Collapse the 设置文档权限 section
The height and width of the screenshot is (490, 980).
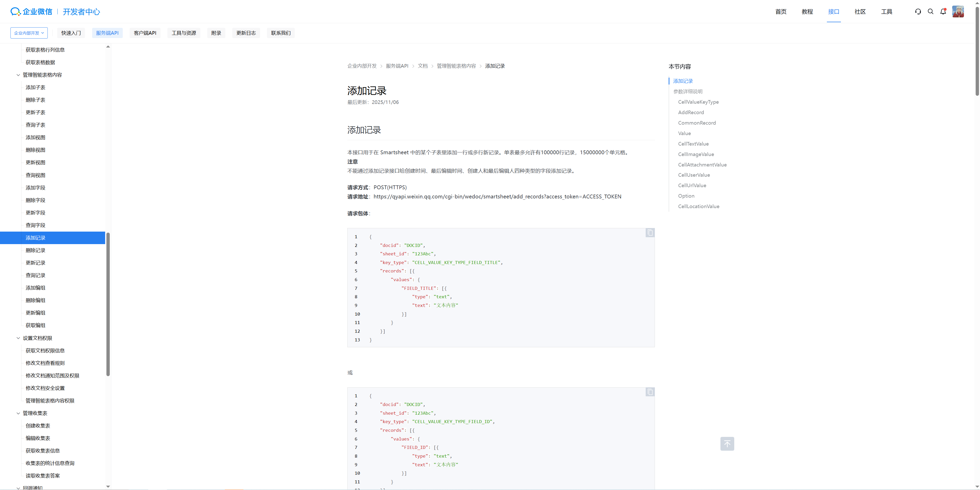[x=18, y=338]
